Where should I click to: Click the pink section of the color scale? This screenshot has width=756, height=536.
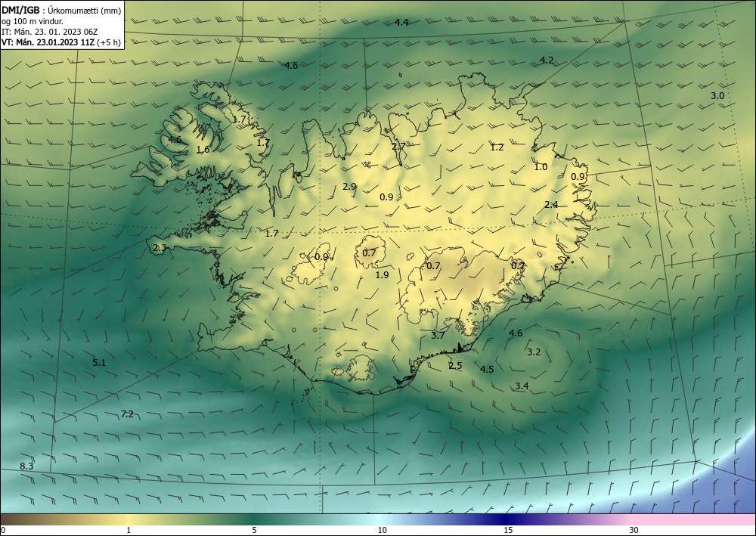click(x=694, y=519)
